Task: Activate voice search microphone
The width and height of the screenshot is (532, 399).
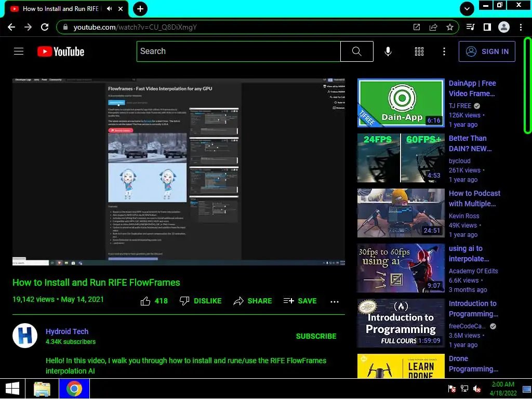Action: pyautogui.click(x=388, y=51)
